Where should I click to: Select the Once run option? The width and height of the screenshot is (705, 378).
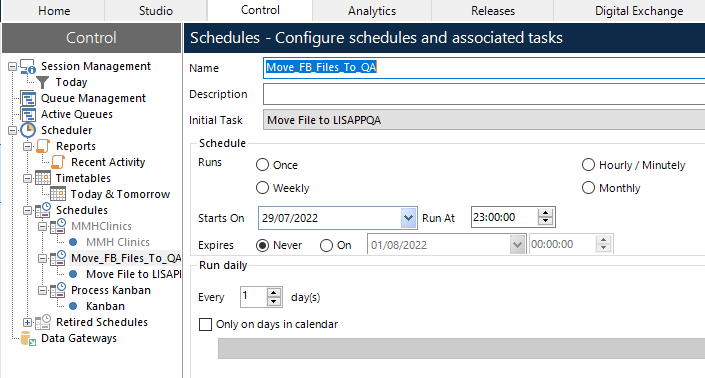pyautogui.click(x=263, y=165)
